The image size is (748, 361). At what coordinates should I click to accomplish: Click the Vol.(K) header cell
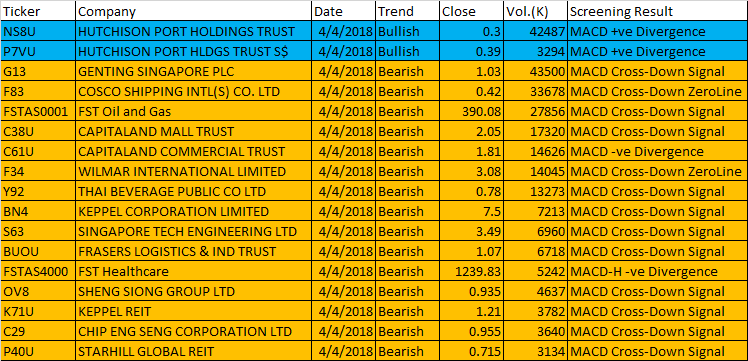point(535,11)
